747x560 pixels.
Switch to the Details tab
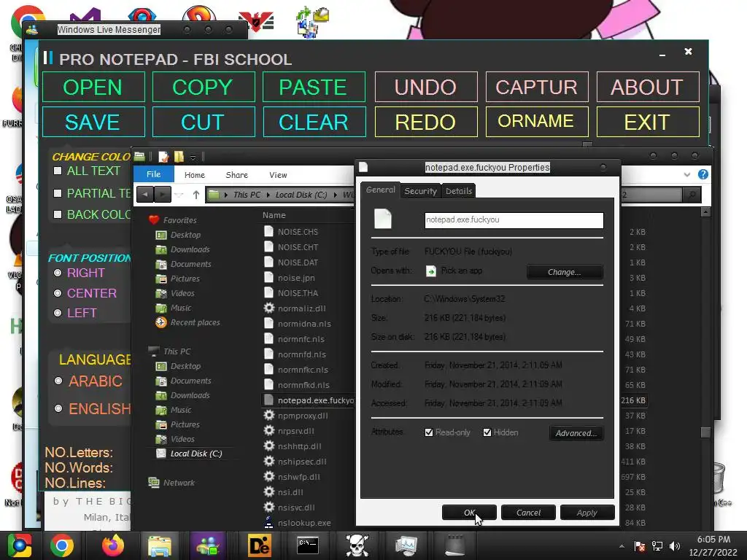458,191
